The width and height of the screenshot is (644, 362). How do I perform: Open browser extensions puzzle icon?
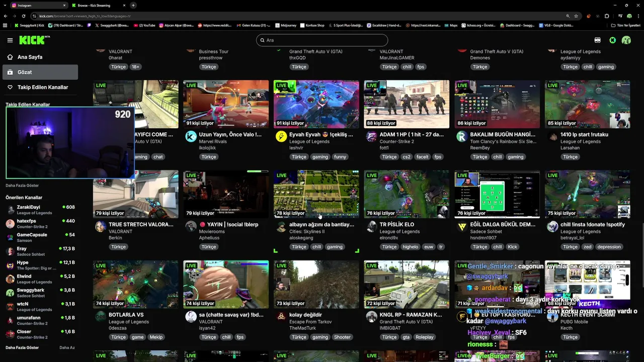(x=607, y=16)
